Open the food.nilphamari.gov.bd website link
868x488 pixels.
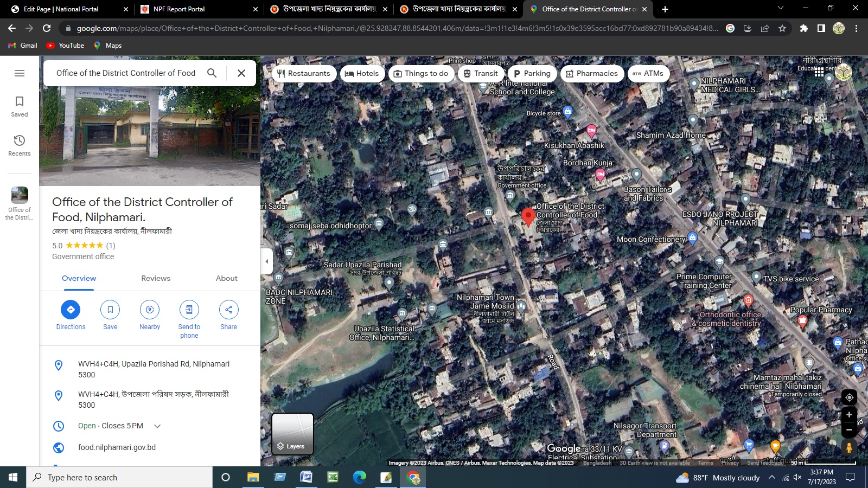[117, 447]
